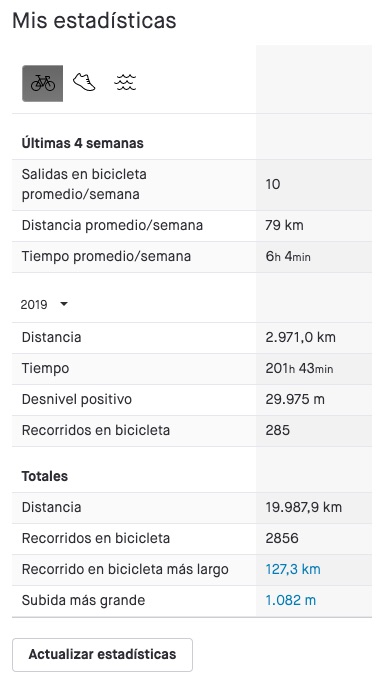Viewport: 386px width, 686px height.
Task: Click the Actualizar estadísticas button
Action: (x=102, y=654)
